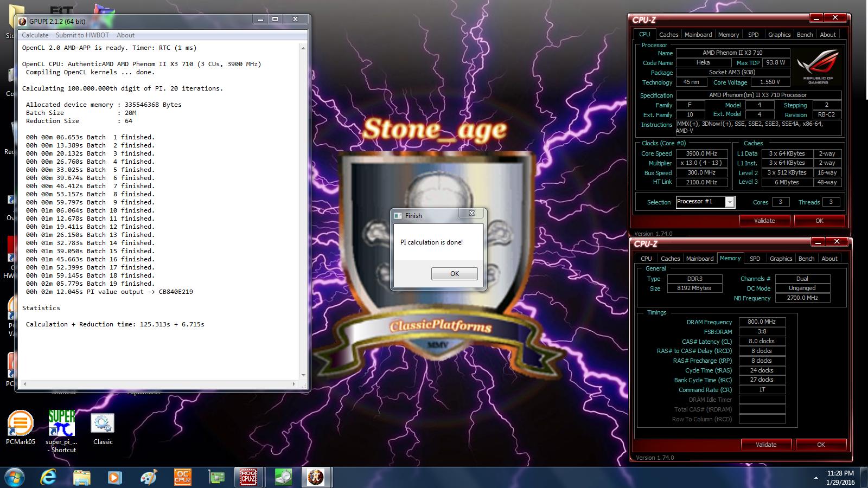The height and width of the screenshot is (488, 868).
Task: Switch to ROG CPU-Z taskbar button
Action: (x=249, y=477)
